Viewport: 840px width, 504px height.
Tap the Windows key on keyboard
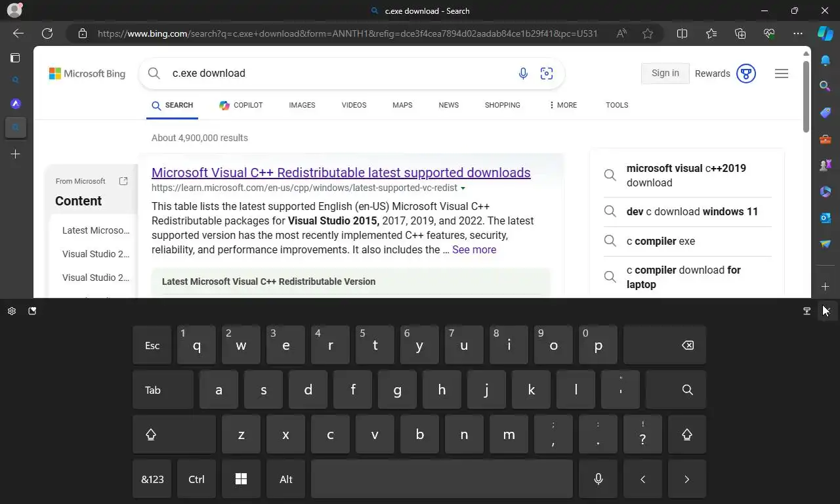click(241, 479)
